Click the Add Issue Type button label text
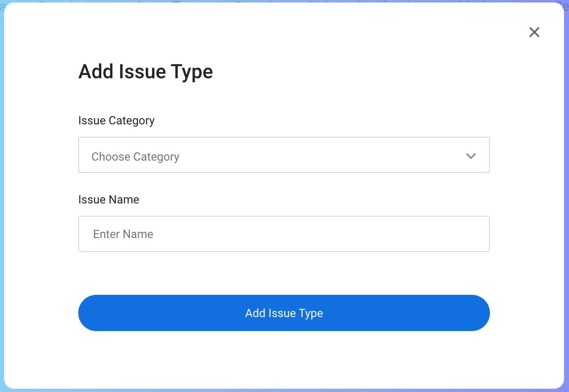This screenshot has height=392, width=569. pyautogui.click(x=284, y=313)
